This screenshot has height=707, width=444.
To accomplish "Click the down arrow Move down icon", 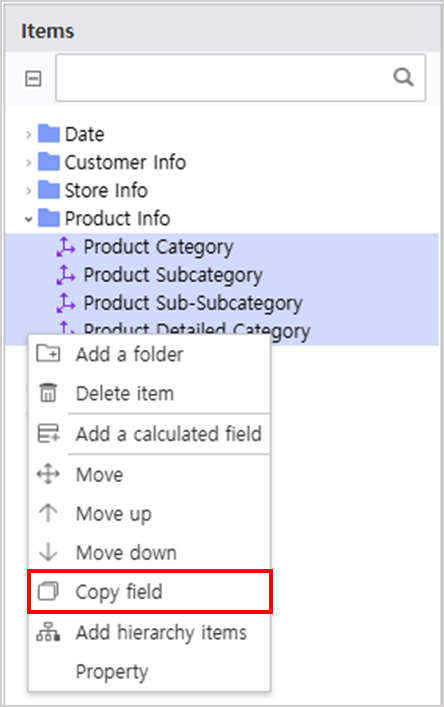I will coord(48,552).
